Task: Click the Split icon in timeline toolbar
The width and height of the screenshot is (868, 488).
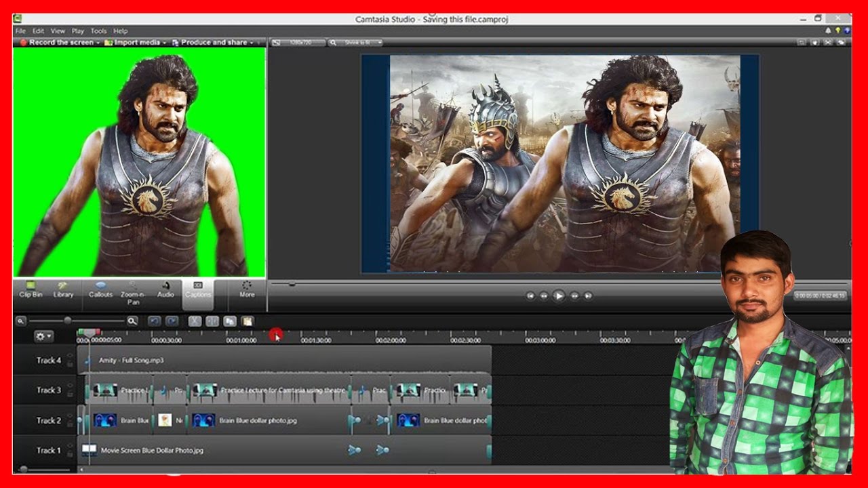Action: (x=212, y=321)
